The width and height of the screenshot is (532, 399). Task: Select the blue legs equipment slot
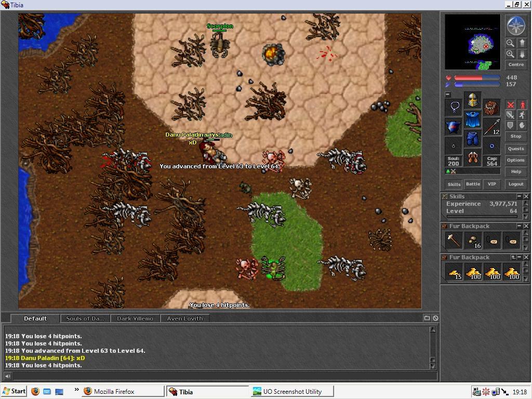pos(472,138)
